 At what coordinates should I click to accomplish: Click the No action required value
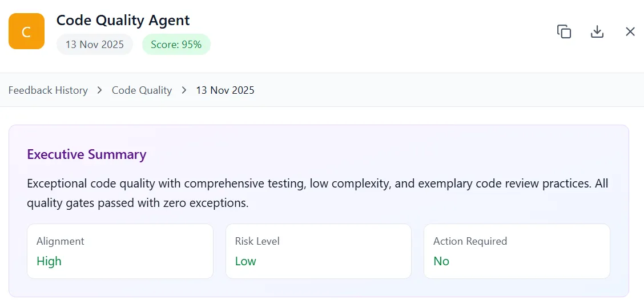click(441, 261)
